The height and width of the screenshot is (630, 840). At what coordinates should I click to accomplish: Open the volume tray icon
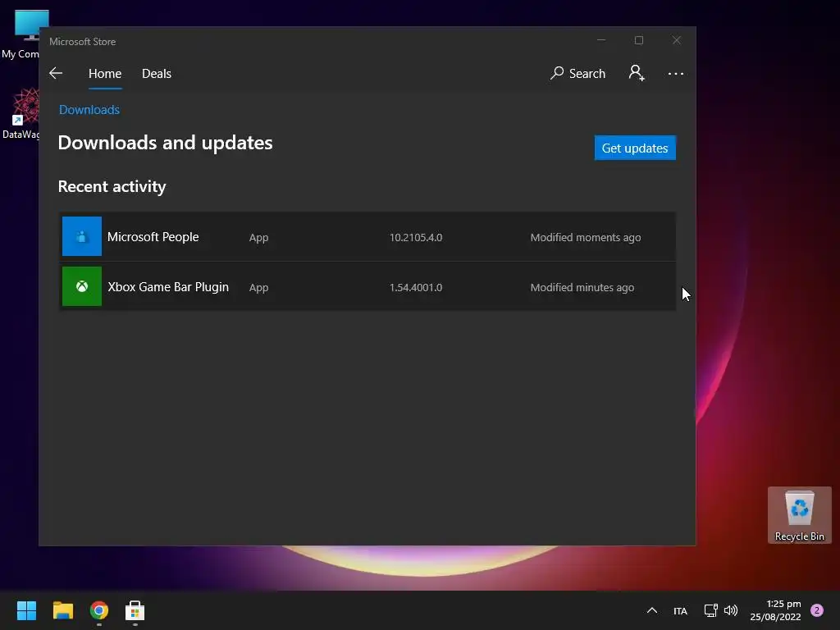[731, 610]
